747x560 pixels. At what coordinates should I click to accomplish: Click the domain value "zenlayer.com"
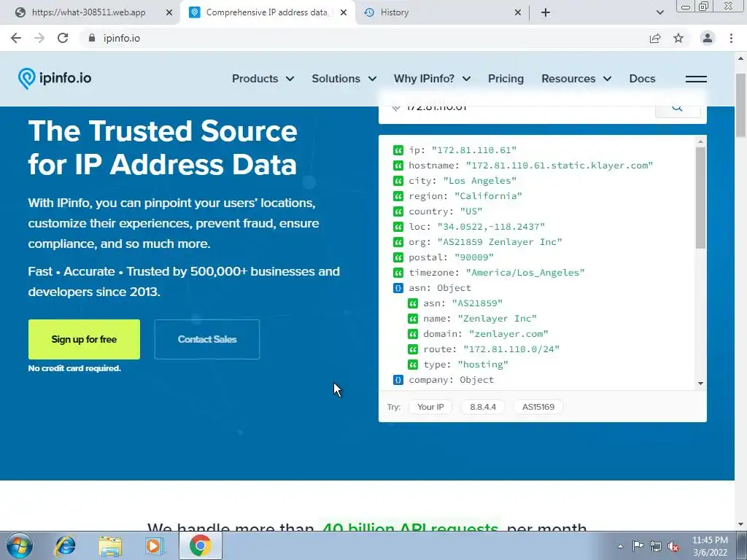click(x=508, y=334)
